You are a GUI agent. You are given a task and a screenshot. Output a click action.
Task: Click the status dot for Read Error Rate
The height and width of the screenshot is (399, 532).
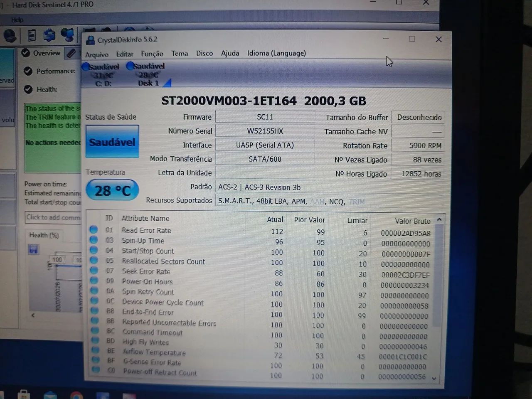pyautogui.click(x=94, y=229)
